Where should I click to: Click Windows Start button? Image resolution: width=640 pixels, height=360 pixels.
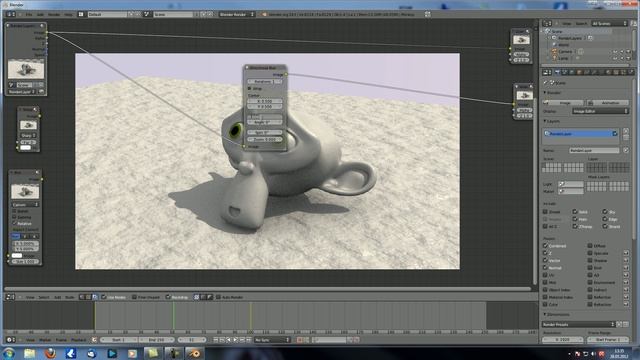pos(9,353)
